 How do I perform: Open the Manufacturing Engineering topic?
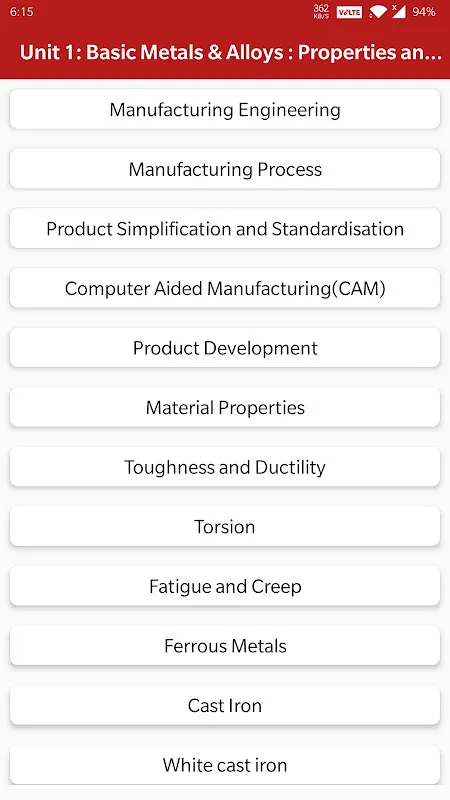225,110
